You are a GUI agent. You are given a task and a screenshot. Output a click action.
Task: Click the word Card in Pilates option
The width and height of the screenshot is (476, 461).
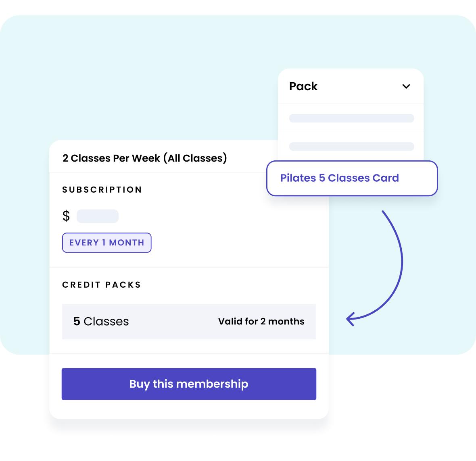click(x=386, y=178)
